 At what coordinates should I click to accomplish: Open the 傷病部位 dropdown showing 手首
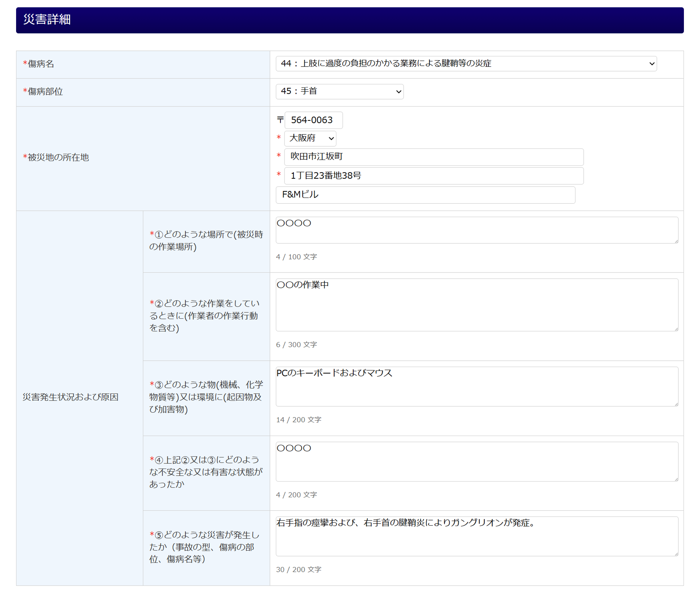(x=339, y=91)
